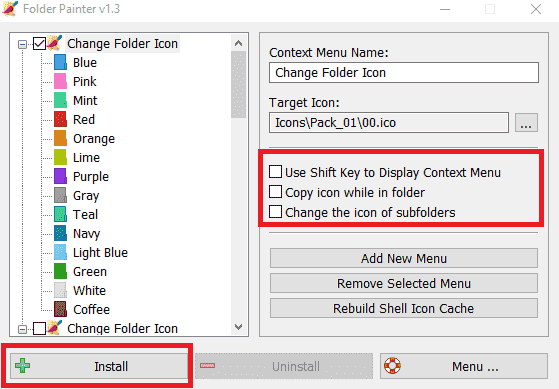Click the Lime folder icon
The height and width of the screenshot is (389, 559).
click(60, 157)
